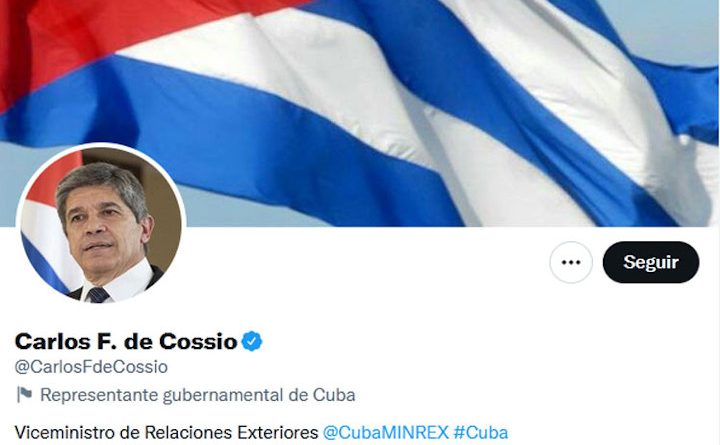The width and height of the screenshot is (720, 445).
Task: Open the Cuban flag header banner image
Action: click(360, 113)
